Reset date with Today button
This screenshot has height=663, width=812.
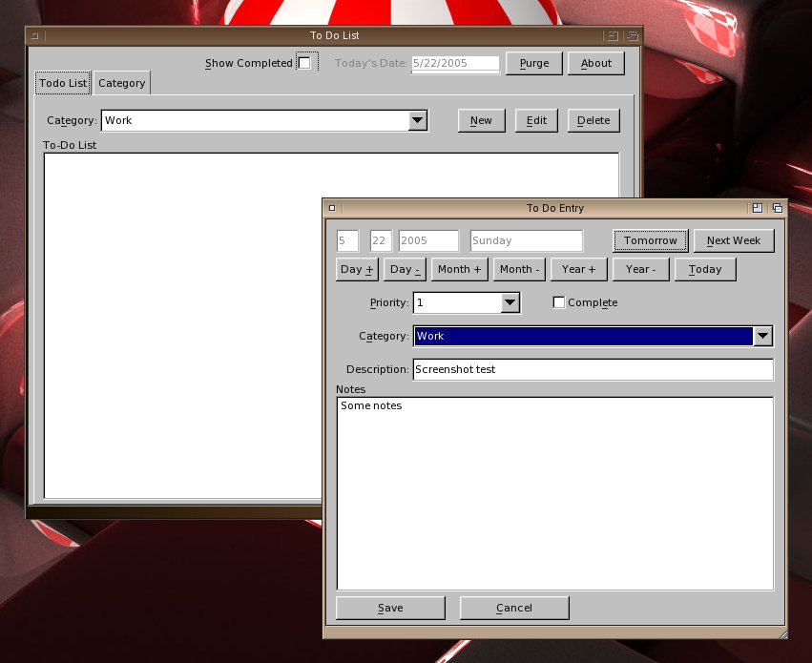705,269
